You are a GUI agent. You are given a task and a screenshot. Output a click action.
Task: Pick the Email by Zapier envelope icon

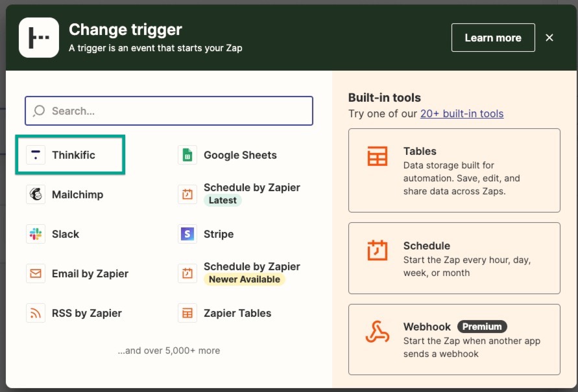36,273
